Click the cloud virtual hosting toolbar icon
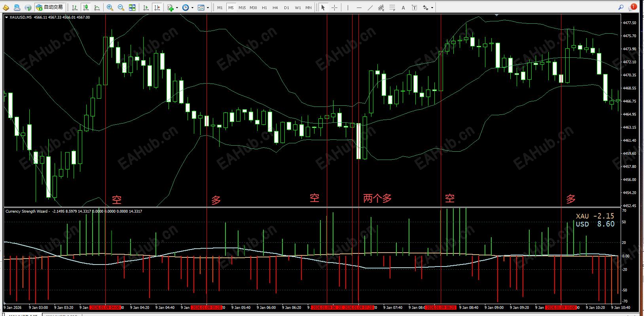644x316 pixels. [17, 8]
